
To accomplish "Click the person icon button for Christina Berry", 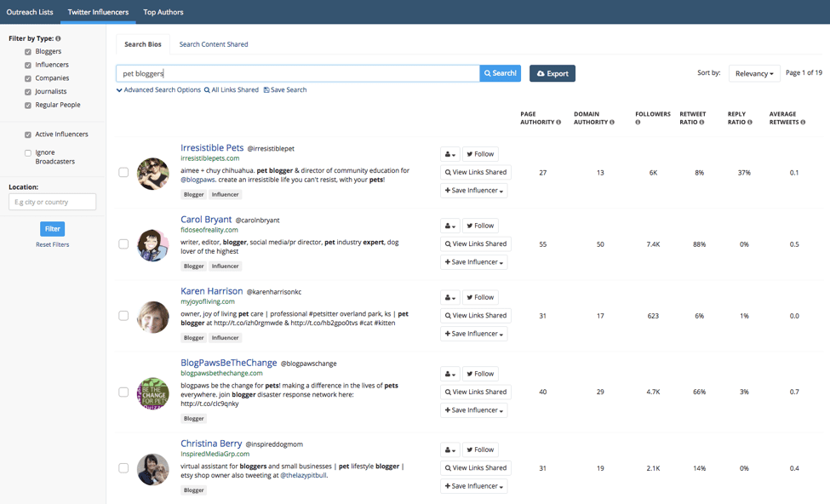I will click(x=449, y=450).
